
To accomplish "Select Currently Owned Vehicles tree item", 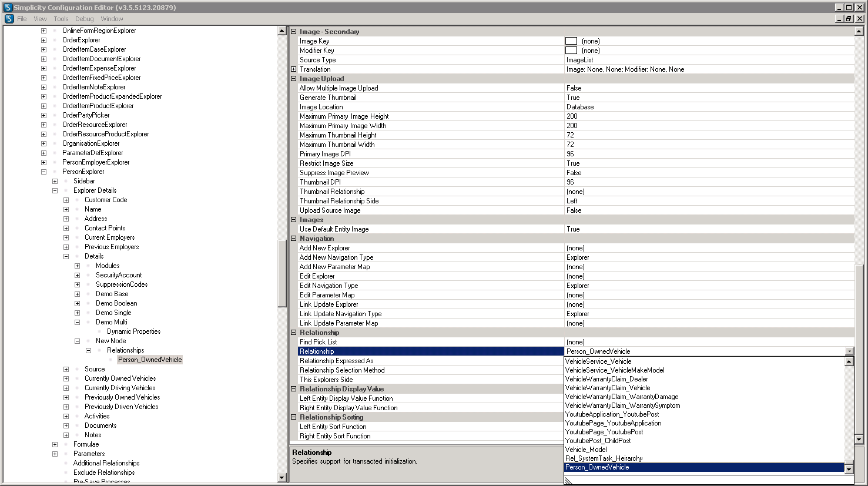I will [x=120, y=378].
